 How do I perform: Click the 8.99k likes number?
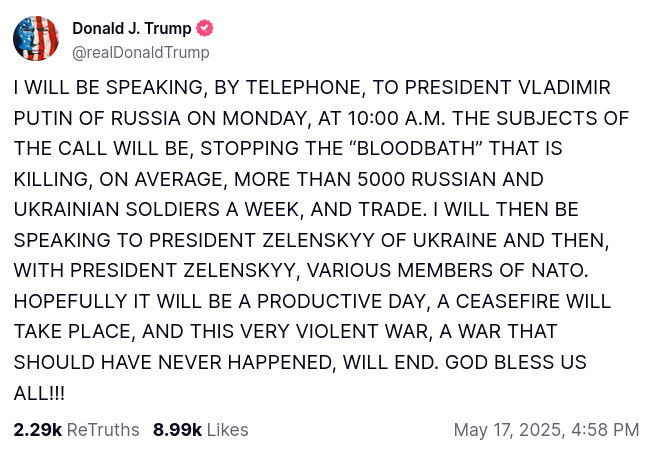point(177,430)
